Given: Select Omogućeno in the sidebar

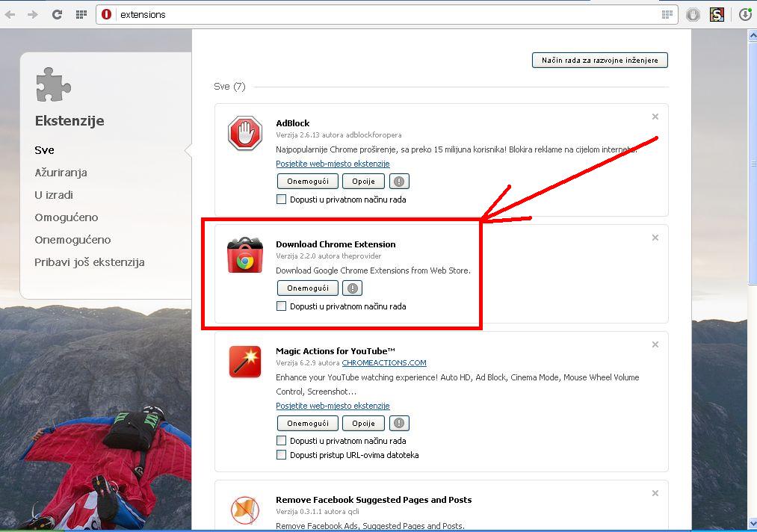Looking at the screenshot, I should [67, 217].
